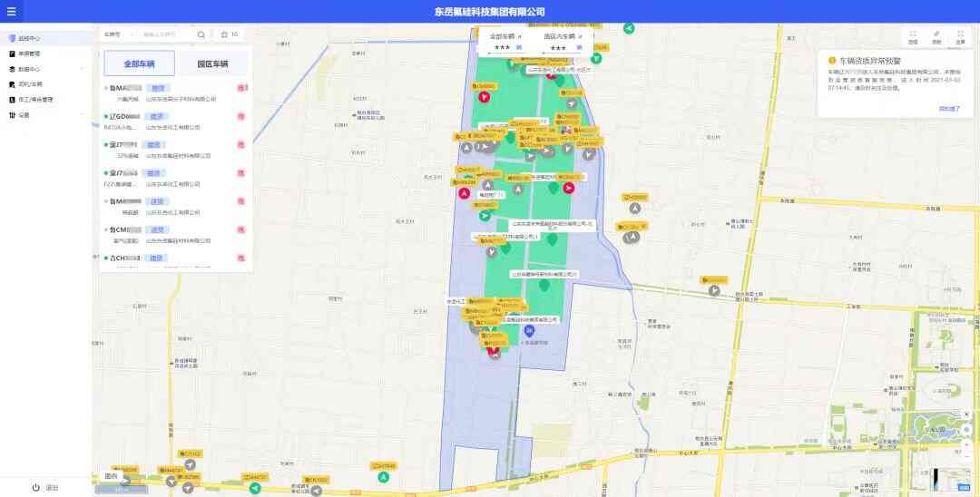The image size is (980, 497).
Task: Open the hamburger menu in the header
Action: pos(12,12)
